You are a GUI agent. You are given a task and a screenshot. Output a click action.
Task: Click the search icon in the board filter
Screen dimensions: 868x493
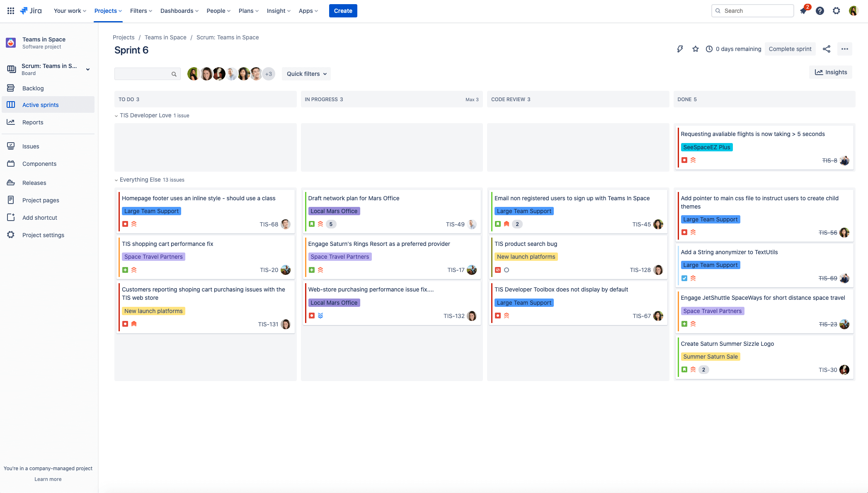click(x=174, y=73)
